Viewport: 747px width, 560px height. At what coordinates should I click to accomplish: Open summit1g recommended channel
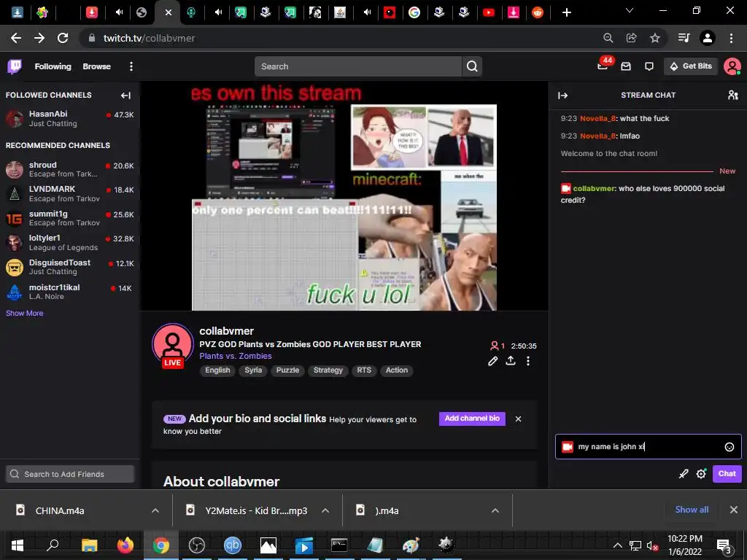(x=69, y=218)
